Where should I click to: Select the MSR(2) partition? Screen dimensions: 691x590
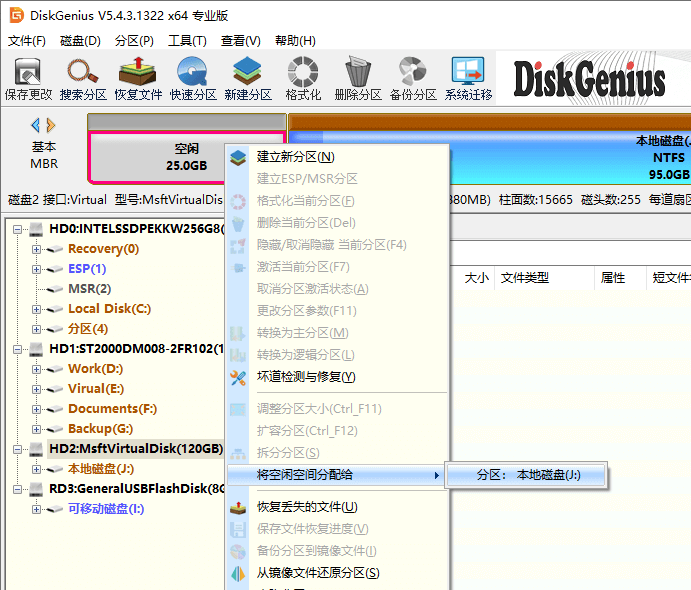(x=90, y=289)
